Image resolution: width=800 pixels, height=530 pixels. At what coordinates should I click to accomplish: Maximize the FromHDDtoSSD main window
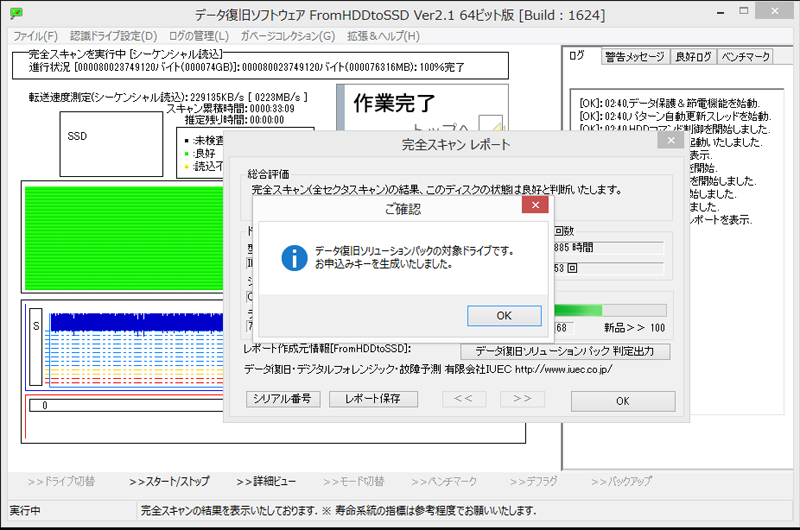743,11
